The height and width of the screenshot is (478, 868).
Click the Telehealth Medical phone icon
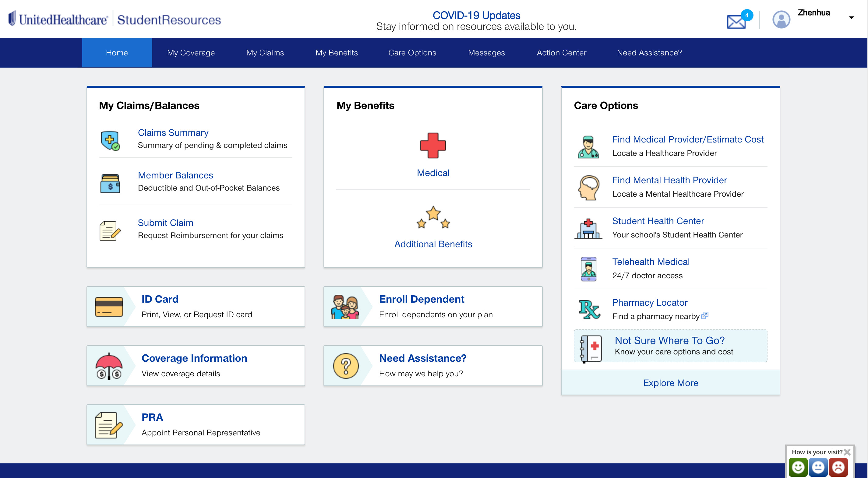[588, 269]
